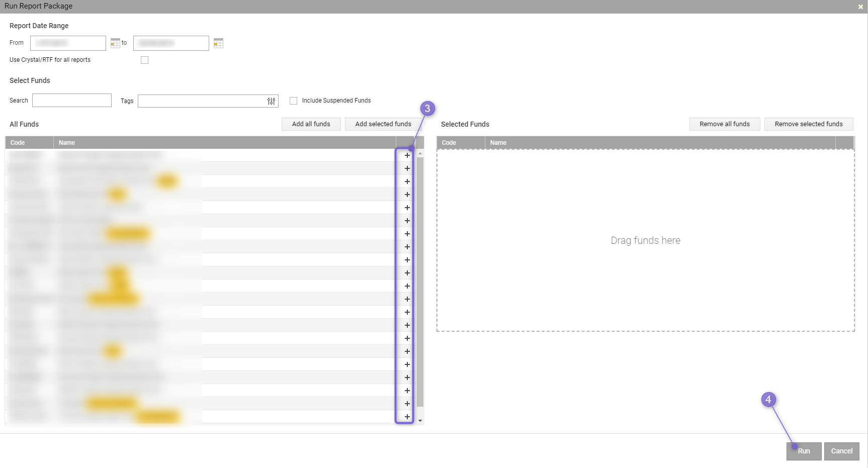Screen dimensions: 868x468
Task: Click the To date field
Action: pyautogui.click(x=171, y=43)
